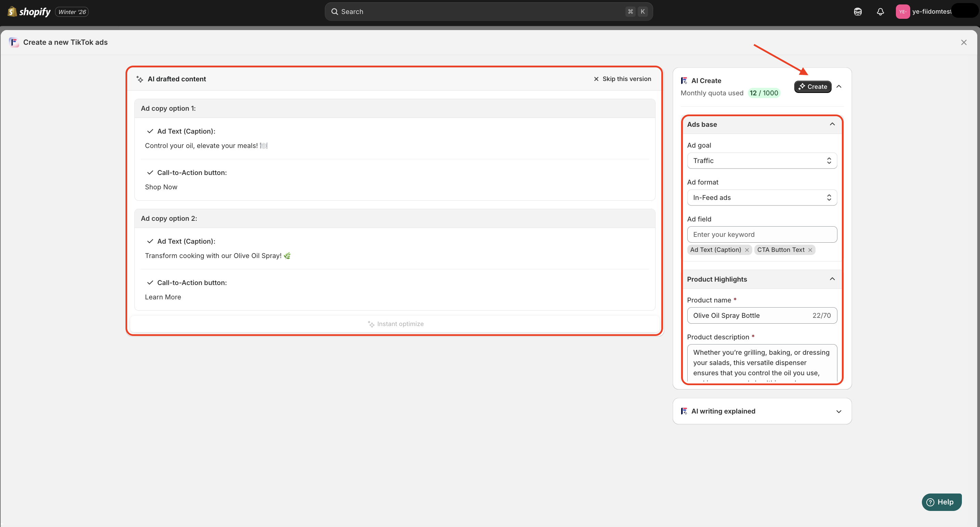
Task: Click the Ad field keyword input
Action: pos(762,234)
